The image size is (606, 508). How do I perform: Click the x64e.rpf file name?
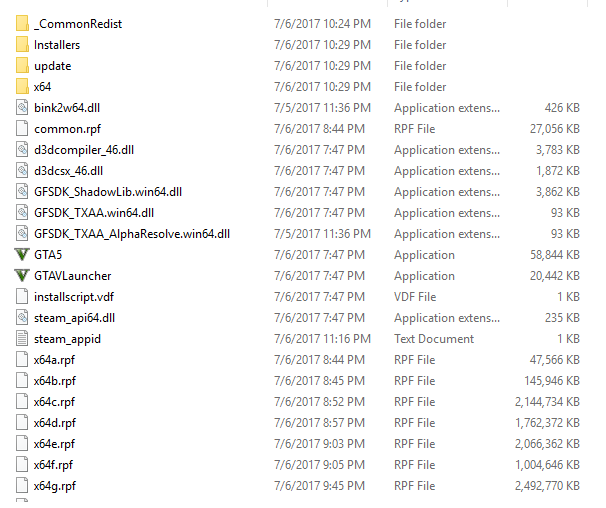(x=54, y=444)
